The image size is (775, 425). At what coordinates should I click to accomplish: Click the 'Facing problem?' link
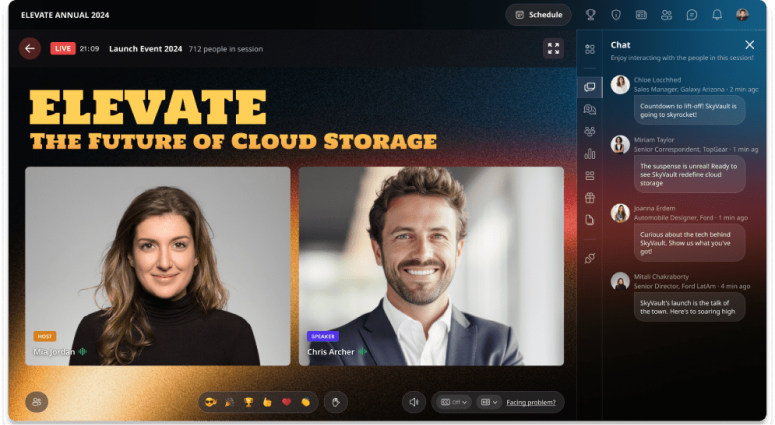click(x=534, y=402)
